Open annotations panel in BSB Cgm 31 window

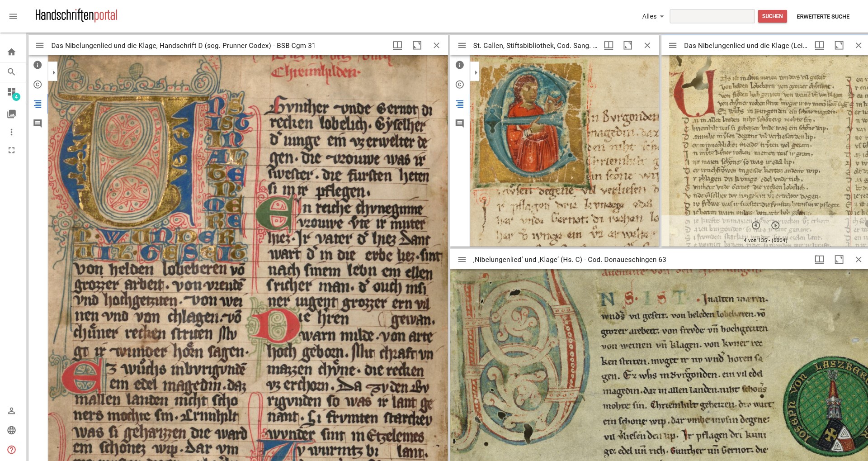click(x=38, y=123)
